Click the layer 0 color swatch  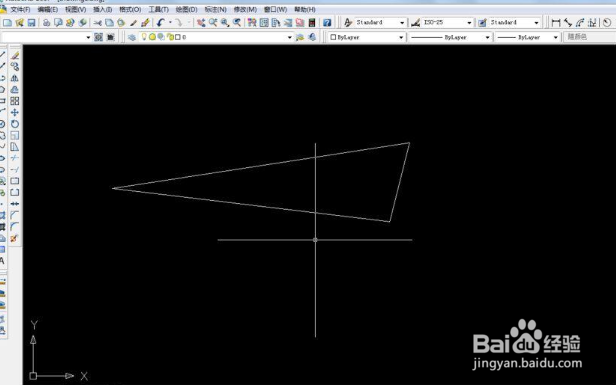(178, 37)
